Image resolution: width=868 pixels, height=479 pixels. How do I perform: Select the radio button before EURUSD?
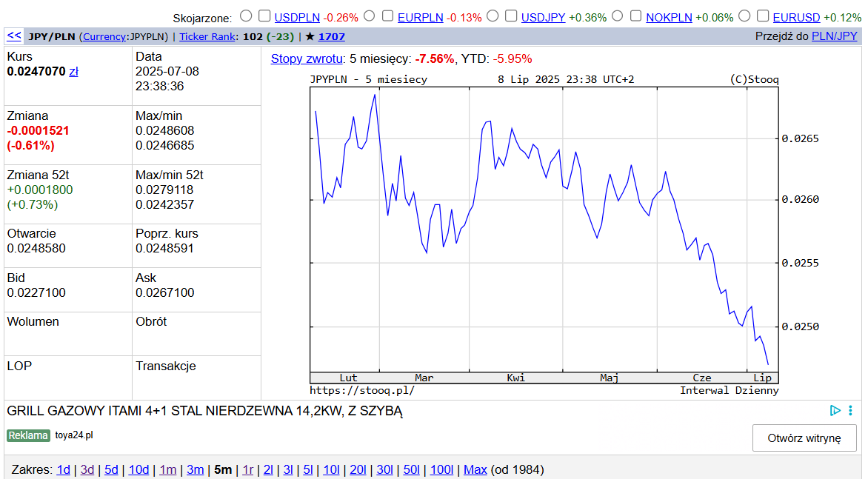pyautogui.click(x=744, y=16)
